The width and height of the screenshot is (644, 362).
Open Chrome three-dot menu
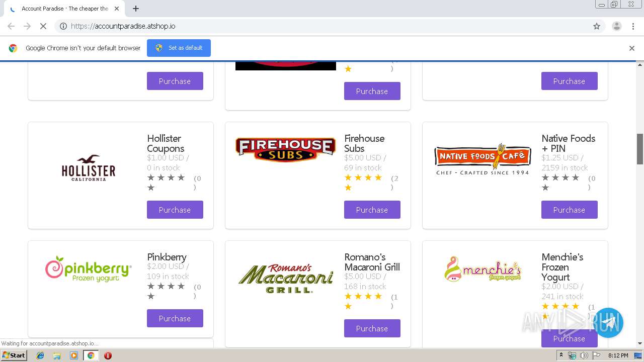[x=633, y=26]
